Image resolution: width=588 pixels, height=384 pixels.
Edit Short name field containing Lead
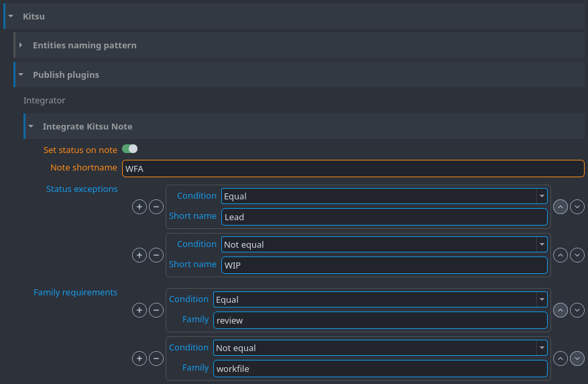[384, 217]
